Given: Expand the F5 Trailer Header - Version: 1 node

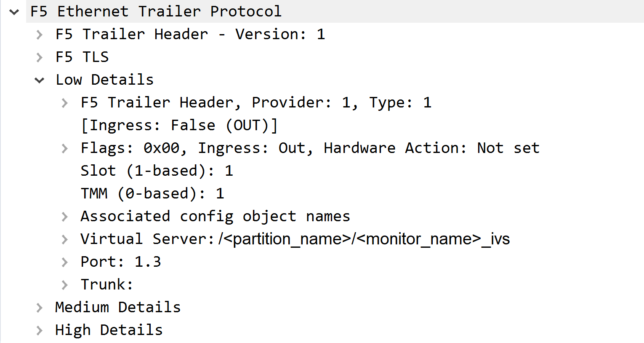Looking at the screenshot, I should (x=40, y=34).
